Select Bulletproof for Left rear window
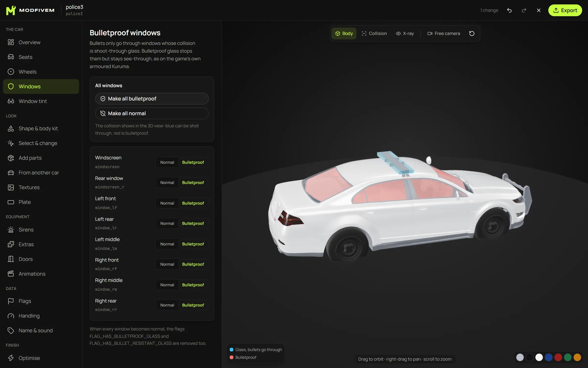The image size is (588, 368). coord(193,223)
